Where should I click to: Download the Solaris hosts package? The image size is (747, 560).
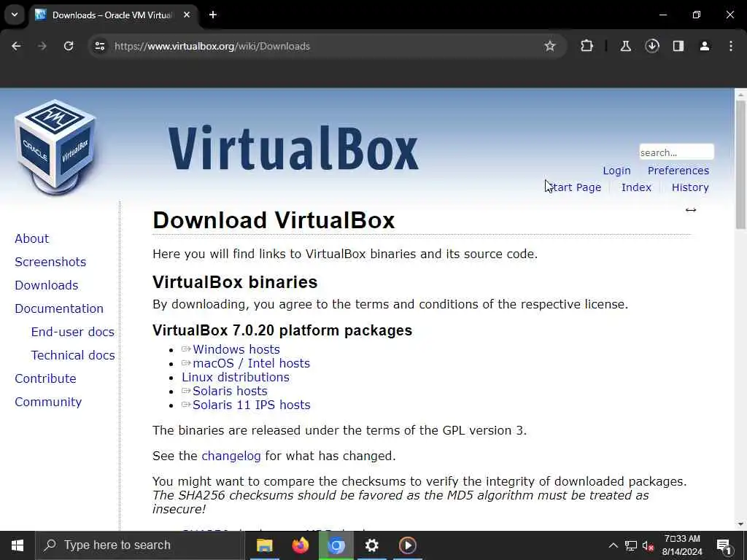coord(230,391)
